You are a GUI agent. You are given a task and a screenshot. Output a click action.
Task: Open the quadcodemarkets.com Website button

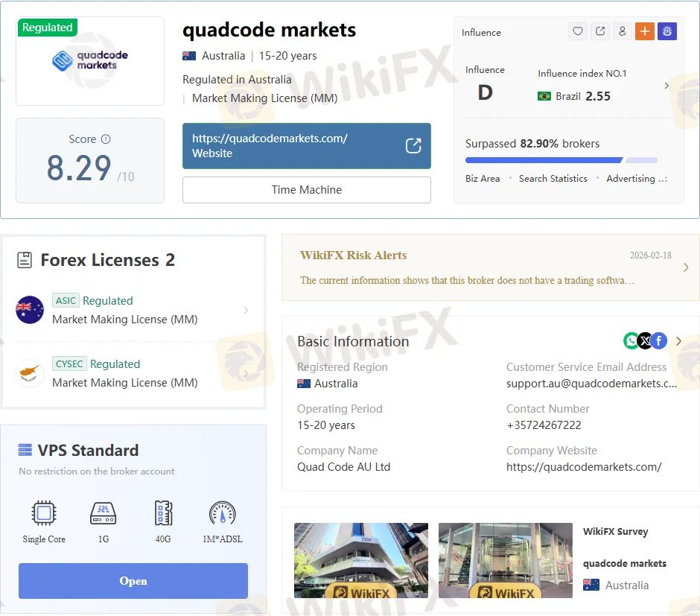tap(306, 146)
